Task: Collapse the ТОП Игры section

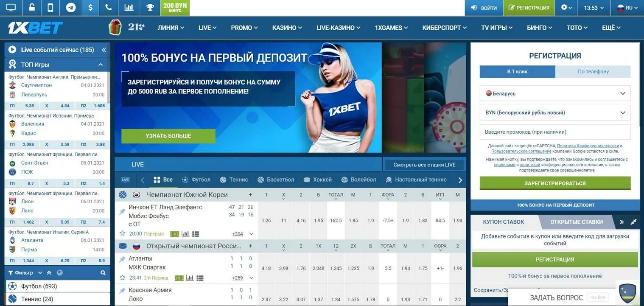Action: [x=101, y=65]
